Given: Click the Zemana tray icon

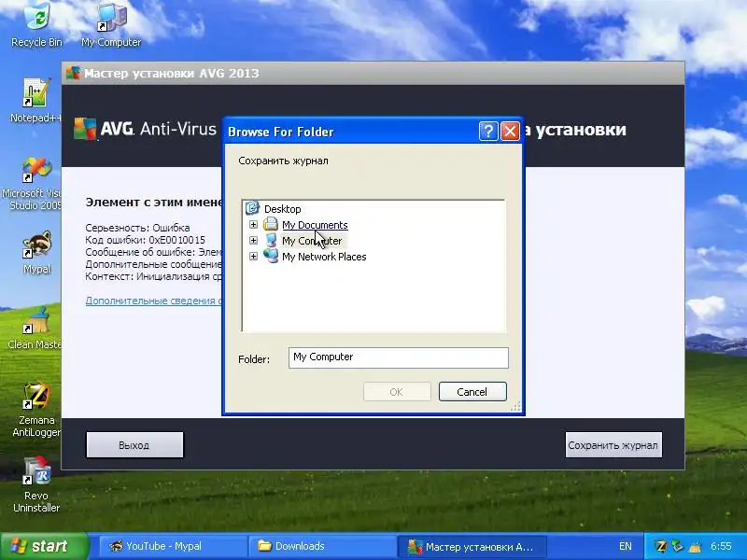Looking at the screenshot, I should (661, 546).
